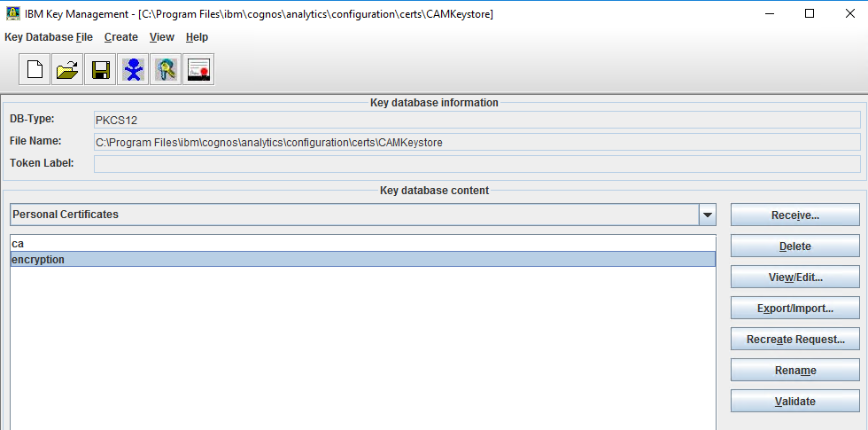Click the empty Token Label field

coord(477,164)
